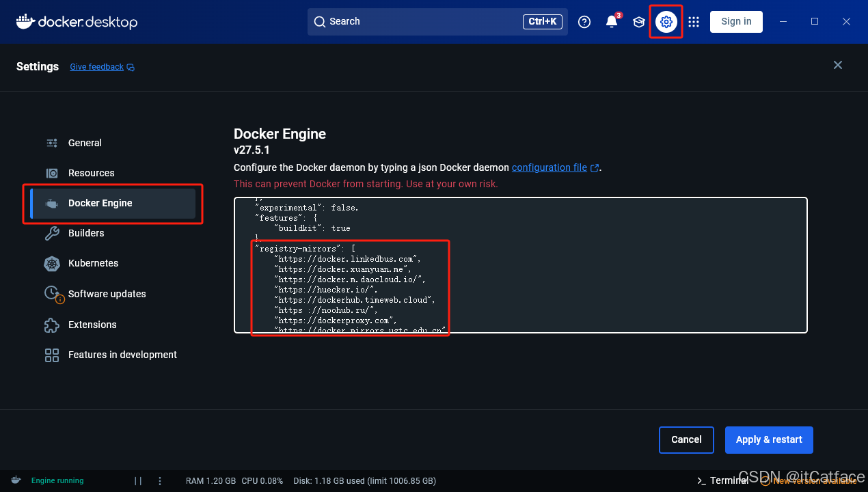Focus the Search input field
The image size is (868, 492).
(437, 22)
